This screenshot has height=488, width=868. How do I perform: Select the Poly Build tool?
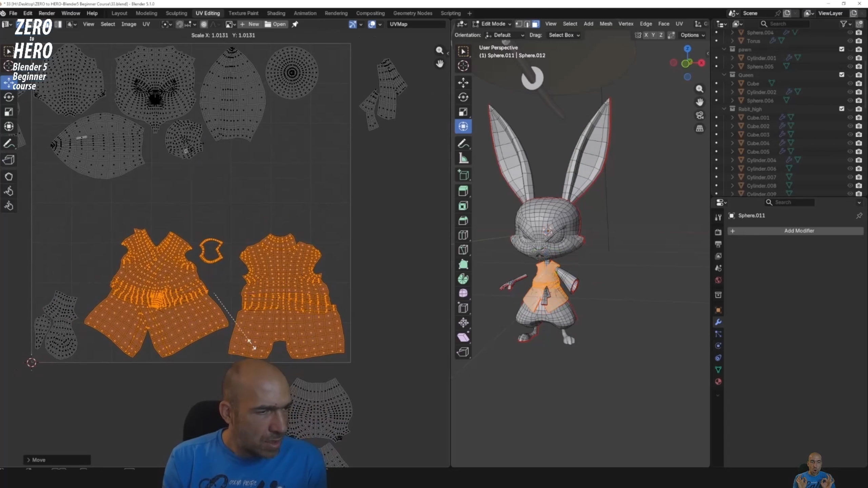[463, 264]
